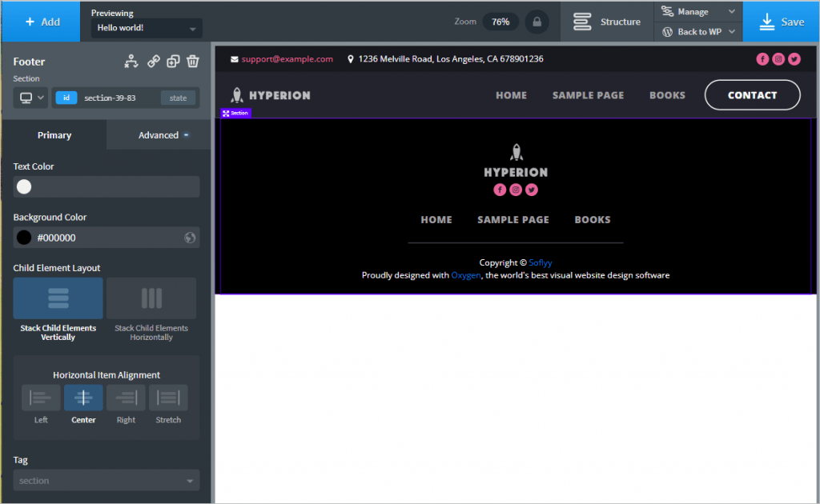
Task: Click the Save button
Action: click(781, 22)
